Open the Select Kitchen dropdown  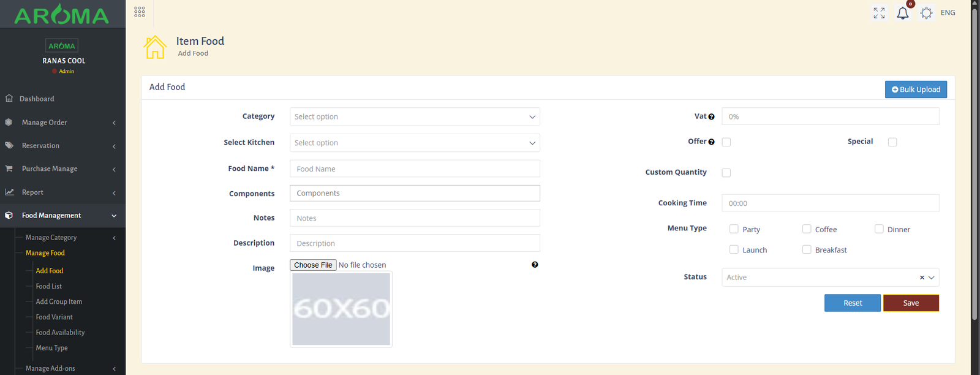pyautogui.click(x=415, y=143)
